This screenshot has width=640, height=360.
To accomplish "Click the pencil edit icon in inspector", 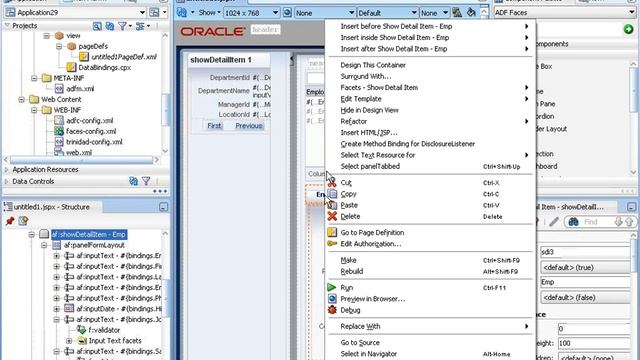I will pos(554,222).
